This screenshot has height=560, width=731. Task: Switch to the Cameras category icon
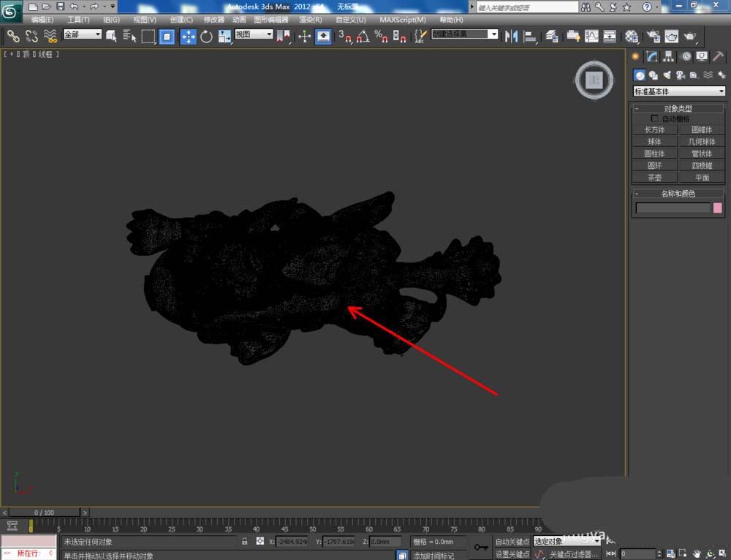(x=680, y=75)
